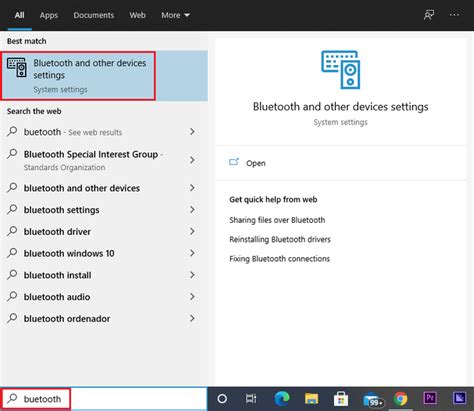Open Adobe Premiere Pro from taskbar

click(x=430, y=398)
